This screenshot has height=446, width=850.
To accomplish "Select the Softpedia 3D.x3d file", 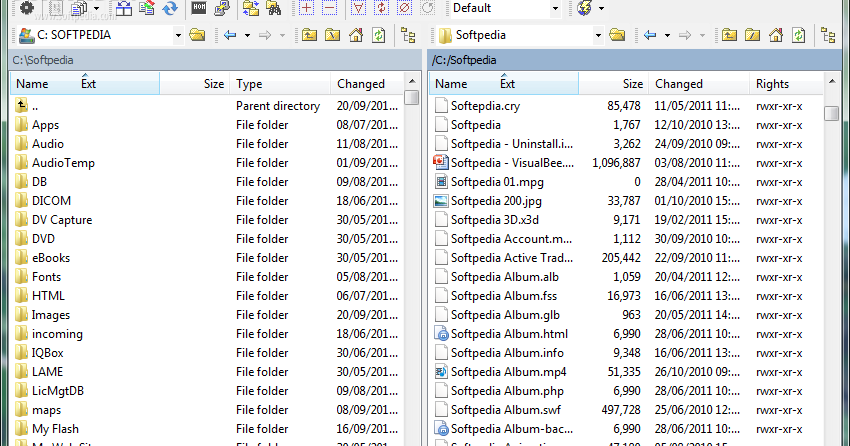I will pos(627,219).
